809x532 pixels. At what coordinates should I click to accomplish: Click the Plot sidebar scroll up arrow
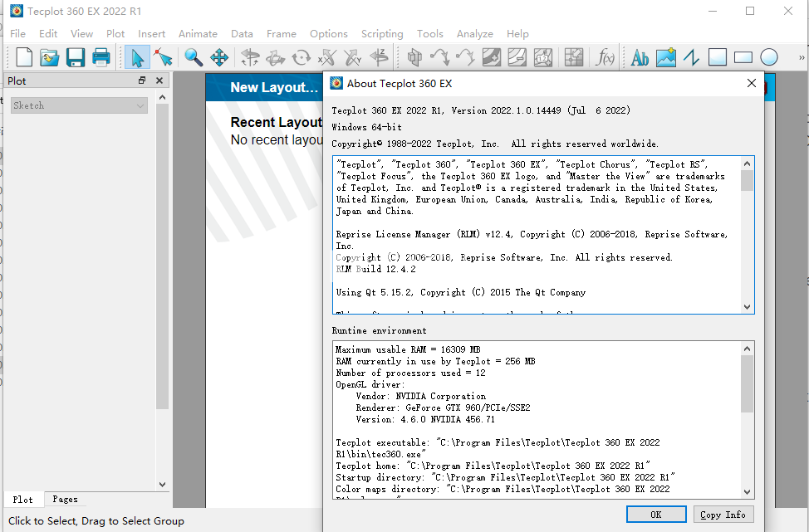click(162, 97)
